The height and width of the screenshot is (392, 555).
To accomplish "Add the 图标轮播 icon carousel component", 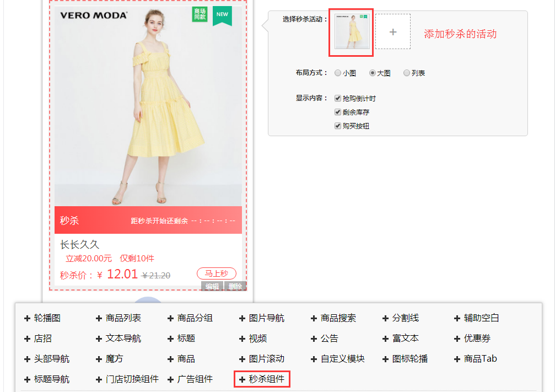I will [x=405, y=359].
